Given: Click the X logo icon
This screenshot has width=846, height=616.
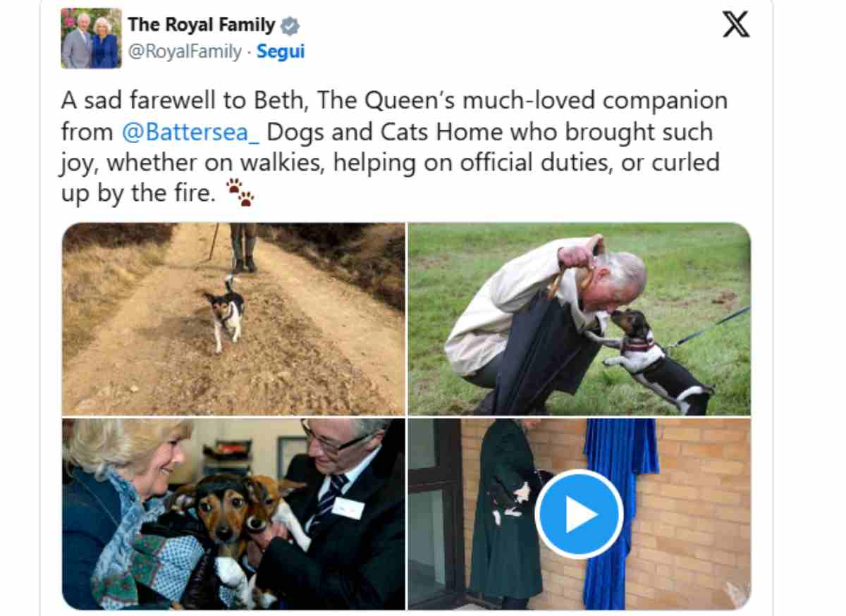Looking at the screenshot, I should click(736, 27).
